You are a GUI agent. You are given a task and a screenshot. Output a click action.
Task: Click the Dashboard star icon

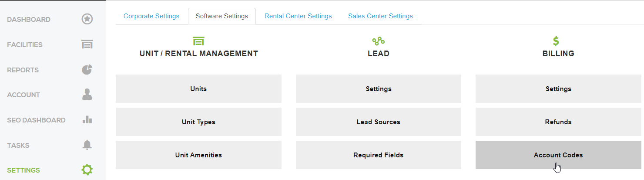click(x=87, y=19)
